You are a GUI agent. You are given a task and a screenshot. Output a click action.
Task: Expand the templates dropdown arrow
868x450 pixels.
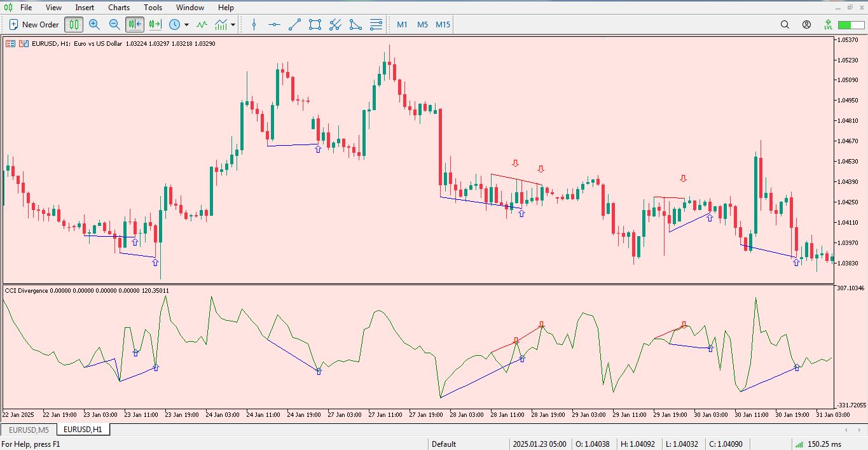pyautogui.click(x=233, y=25)
